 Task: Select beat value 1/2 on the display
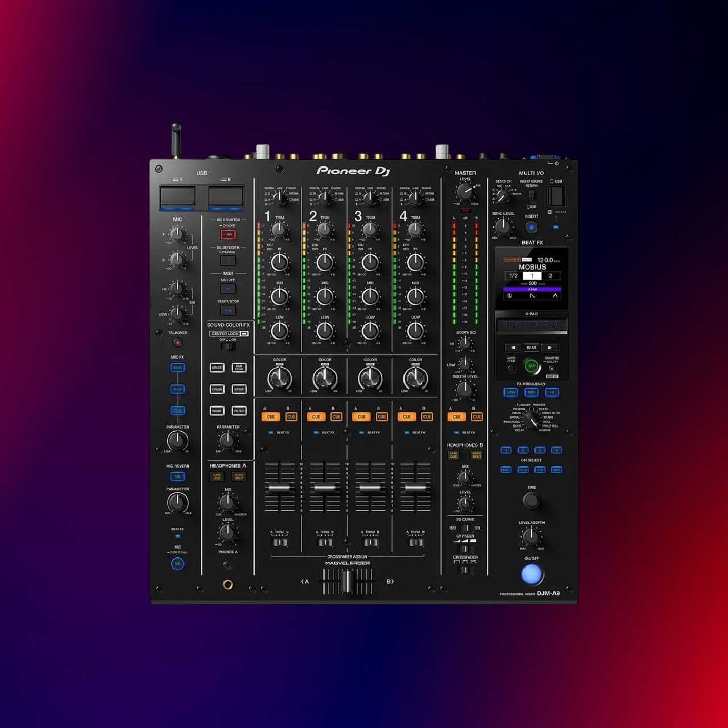point(514,276)
